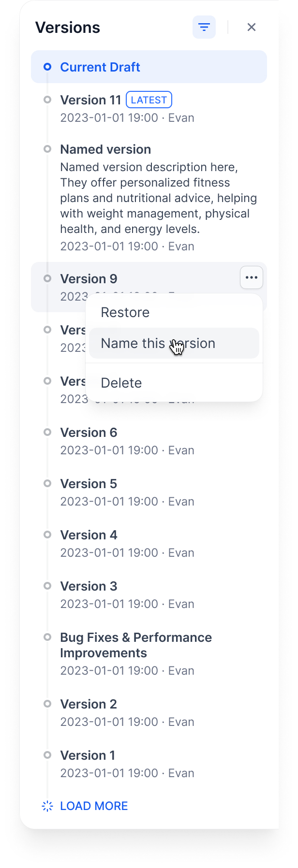
Task: Choose Restore from the context menu
Action: (x=125, y=313)
